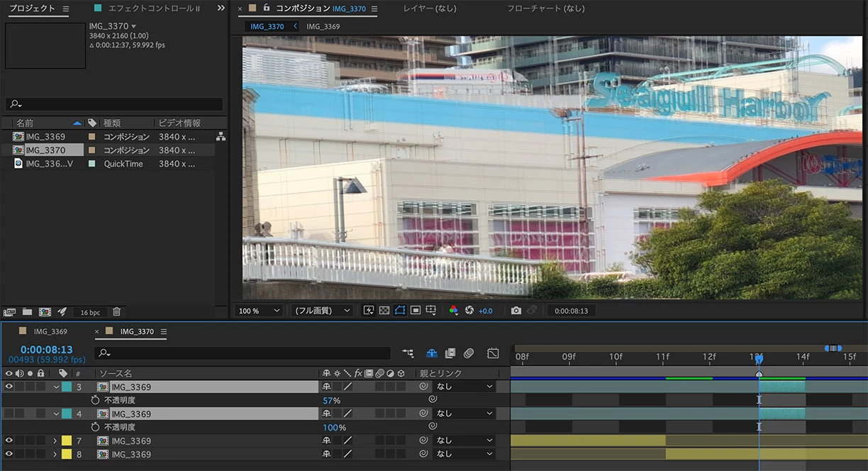This screenshot has width=868, height=471.
Task: Toggle opacity stopwatch on layer 4
Action: click(96, 427)
